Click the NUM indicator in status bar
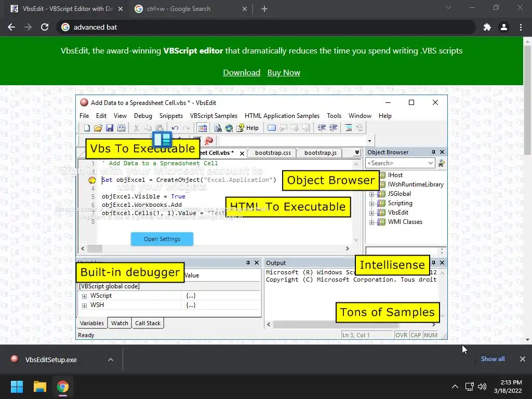 pos(431,335)
